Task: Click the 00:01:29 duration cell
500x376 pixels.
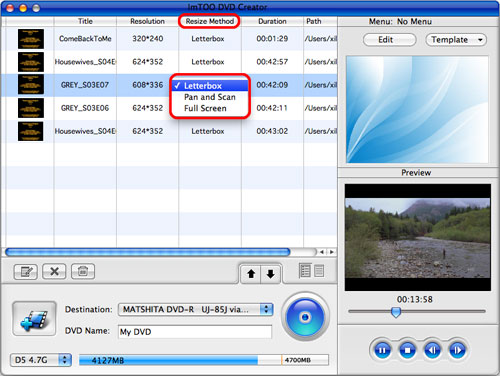Action: point(272,39)
